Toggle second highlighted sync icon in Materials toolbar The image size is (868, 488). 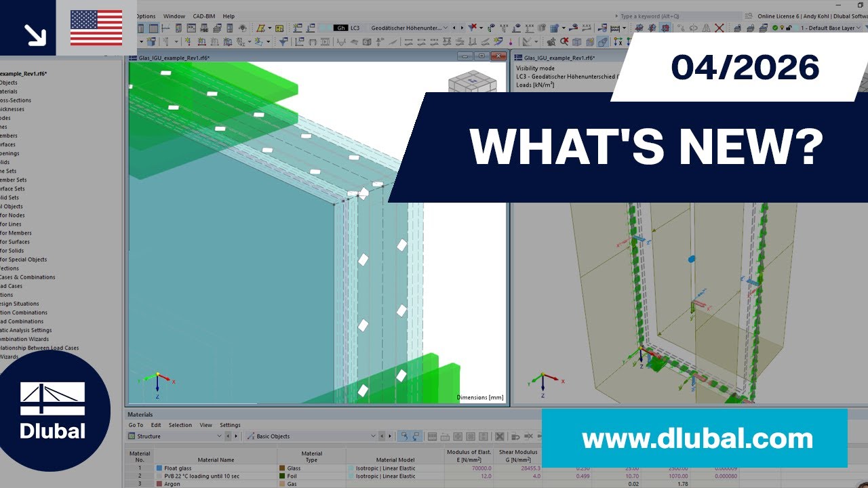click(416, 436)
